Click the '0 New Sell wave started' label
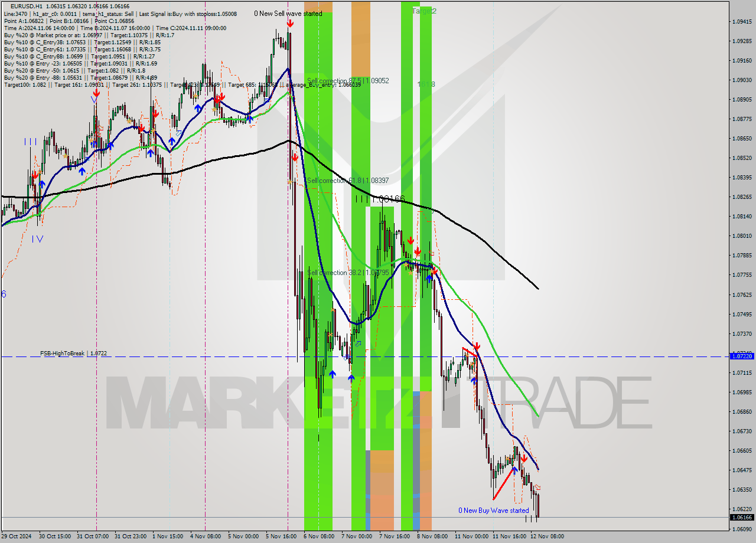The image size is (756, 543). 288,14
